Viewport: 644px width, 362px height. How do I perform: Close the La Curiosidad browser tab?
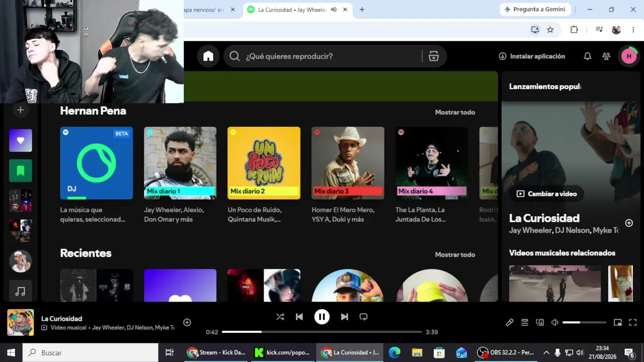pos(345,10)
